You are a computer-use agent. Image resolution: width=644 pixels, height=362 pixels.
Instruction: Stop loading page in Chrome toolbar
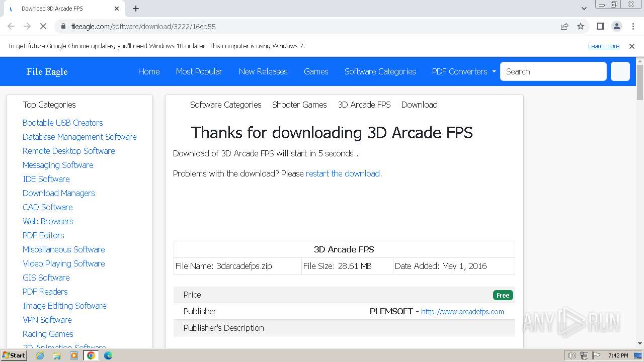[x=43, y=26]
